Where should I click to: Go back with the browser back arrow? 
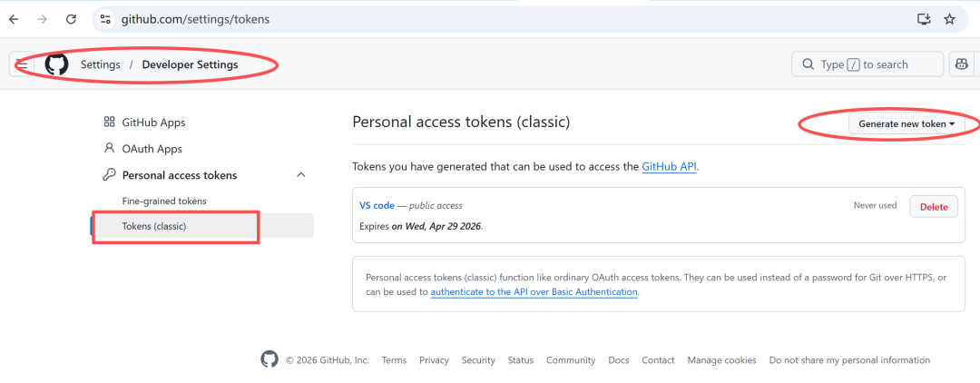click(x=14, y=18)
